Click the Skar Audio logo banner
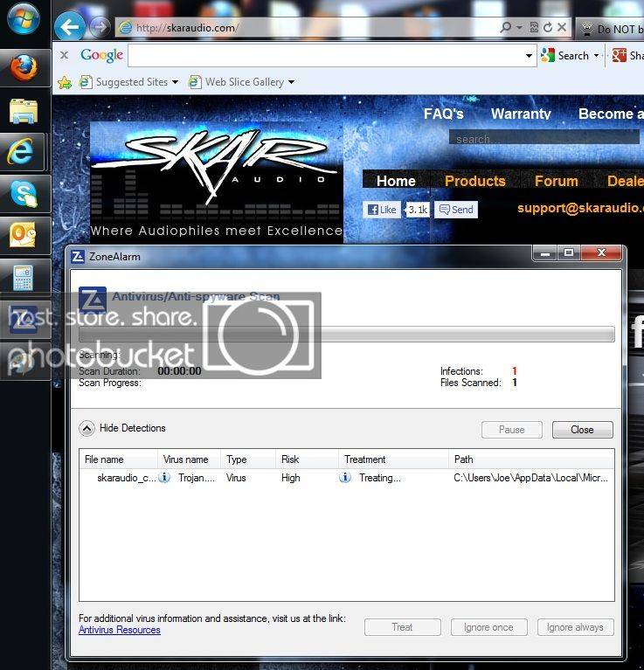The height and width of the screenshot is (670, 644). [x=216, y=183]
